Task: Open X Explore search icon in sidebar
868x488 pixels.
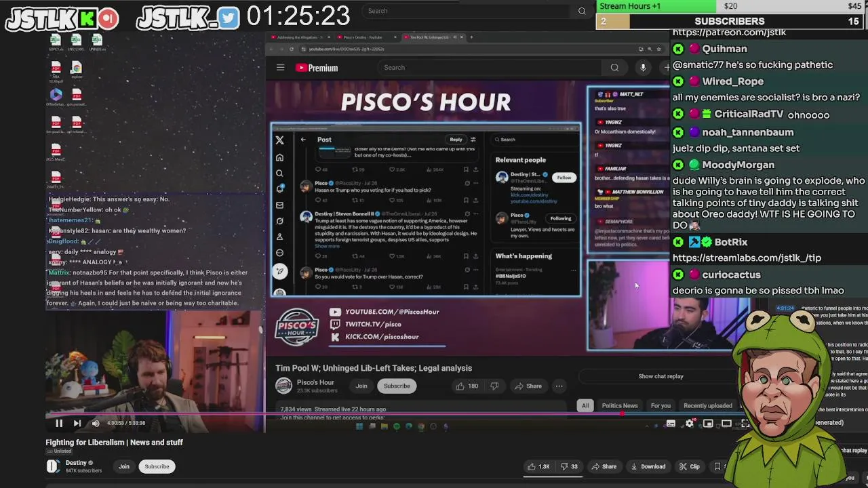Action: tap(279, 174)
